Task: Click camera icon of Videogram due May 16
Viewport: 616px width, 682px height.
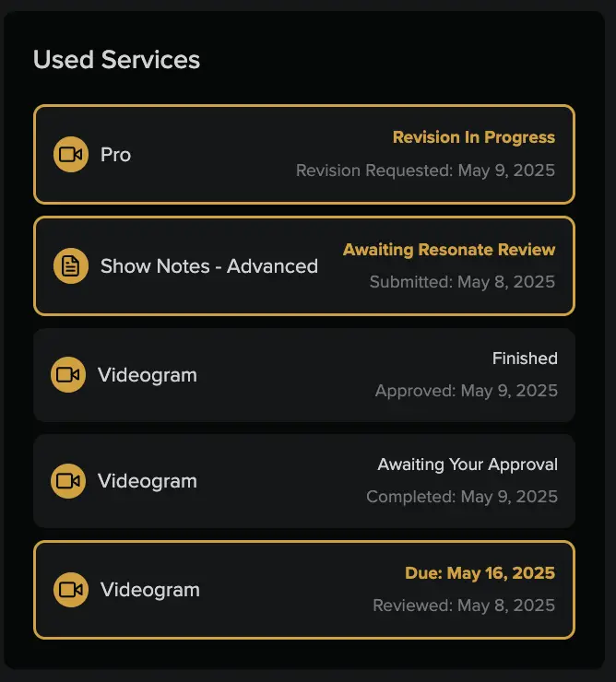Action: pos(71,590)
